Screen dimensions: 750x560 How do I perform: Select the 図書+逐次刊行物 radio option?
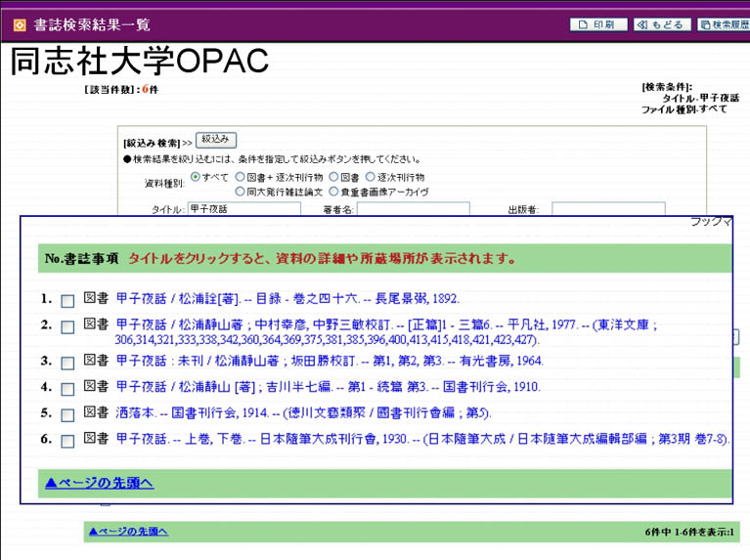[x=241, y=177]
